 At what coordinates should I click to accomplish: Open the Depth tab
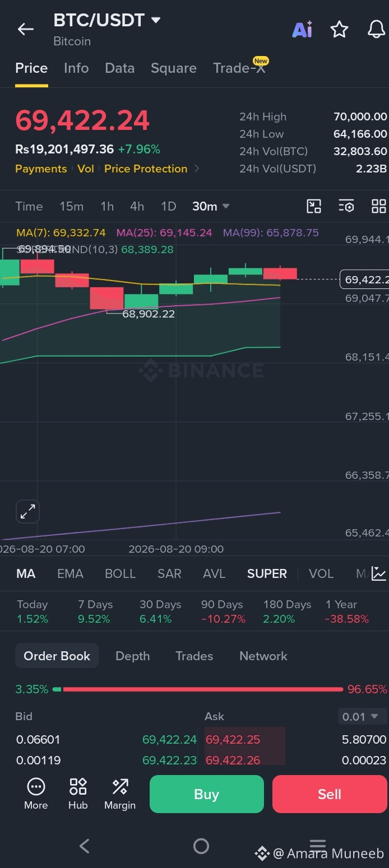[x=133, y=656]
